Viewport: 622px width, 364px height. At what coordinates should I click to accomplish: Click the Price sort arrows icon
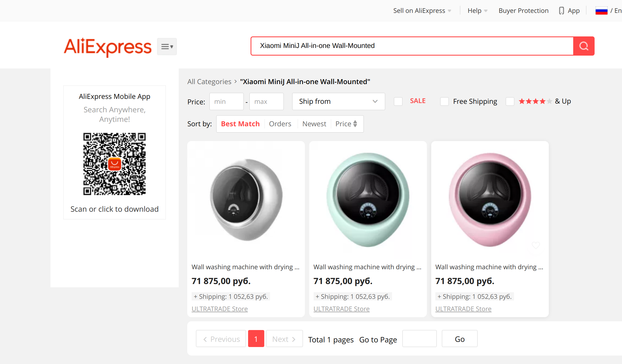point(355,124)
